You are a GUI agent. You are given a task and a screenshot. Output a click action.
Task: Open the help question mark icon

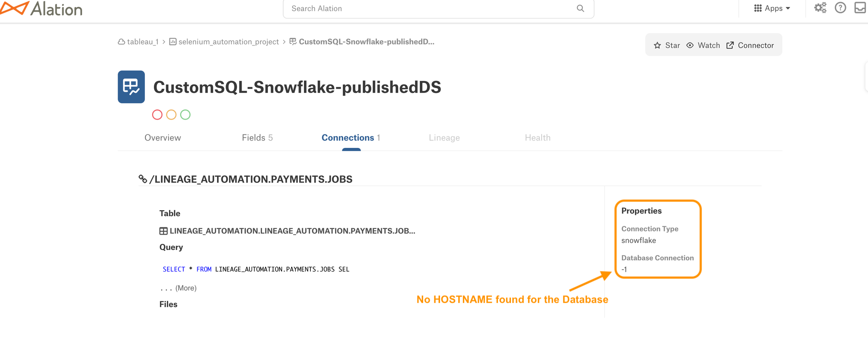[840, 8]
